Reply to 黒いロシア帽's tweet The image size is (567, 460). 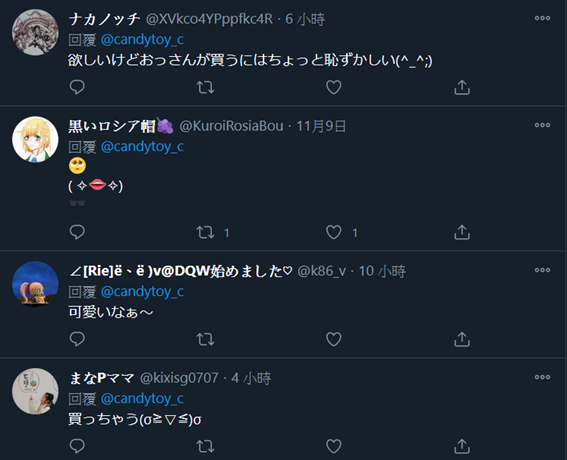(77, 232)
